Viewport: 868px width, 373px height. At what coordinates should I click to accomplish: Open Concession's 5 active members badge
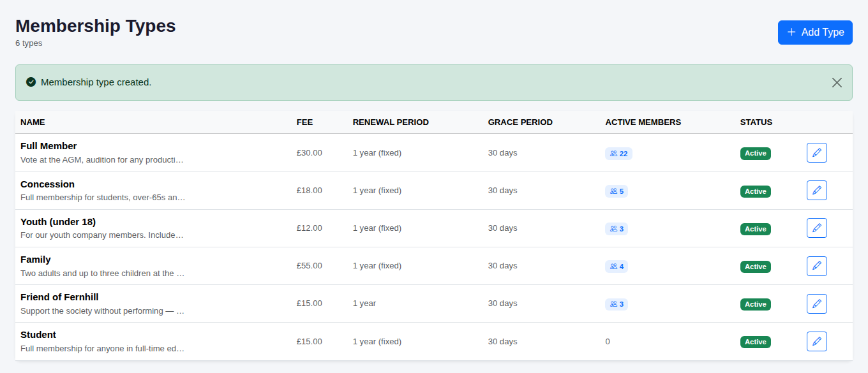tap(617, 191)
